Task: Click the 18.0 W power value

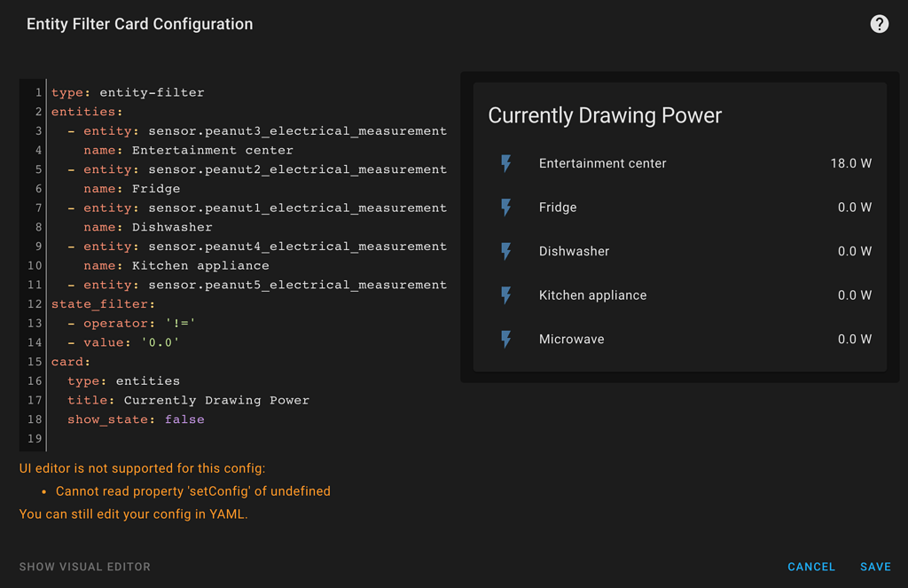Action: click(850, 163)
